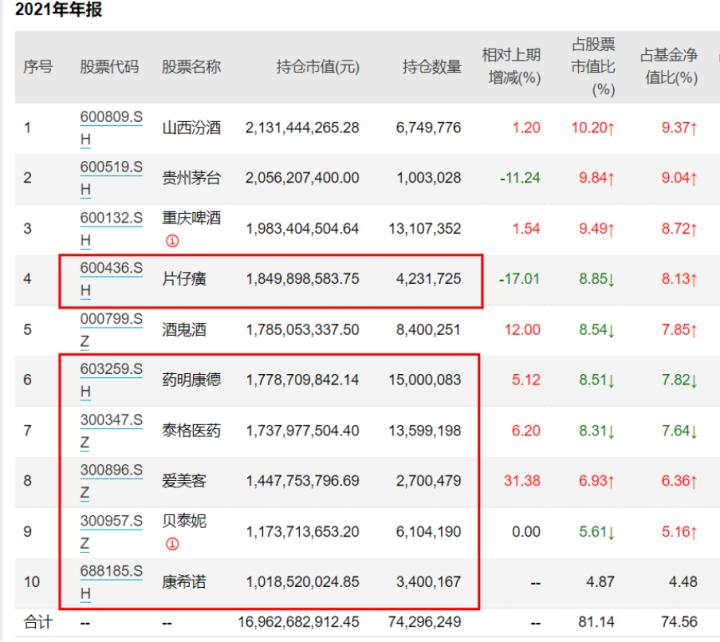Screen dimensions: 720x642
Task: Select market value 2,056,207,400.00
Action: [x=302, y=178]
